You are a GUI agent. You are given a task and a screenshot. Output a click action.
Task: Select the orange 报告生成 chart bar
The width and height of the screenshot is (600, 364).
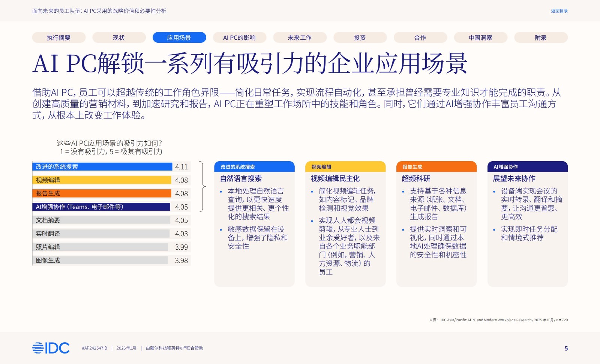(x=102, y=193)
